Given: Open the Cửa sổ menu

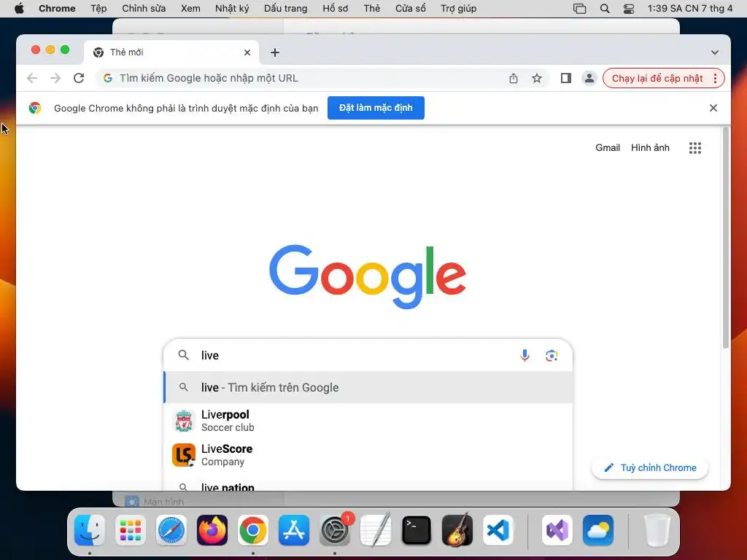Looking at the screenshot, I should coord(411,9).
